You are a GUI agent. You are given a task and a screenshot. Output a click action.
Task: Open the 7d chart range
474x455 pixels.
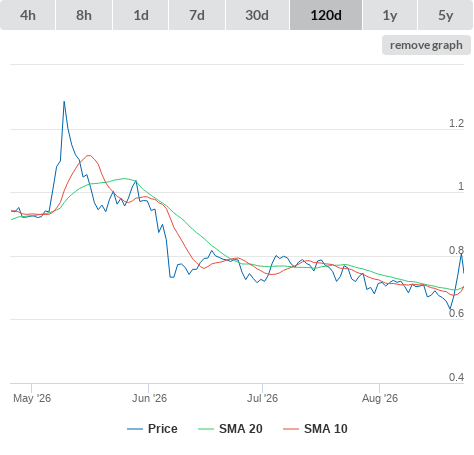pyautogui.click(x=197, y=15)
